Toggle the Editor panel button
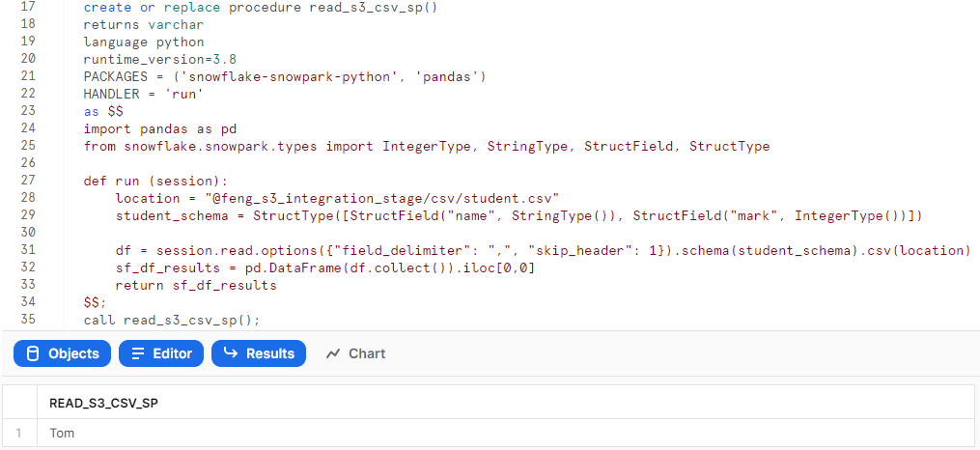The height and width of the screenshot is (450, 980). pyautogui.click(x=161, y=353)
